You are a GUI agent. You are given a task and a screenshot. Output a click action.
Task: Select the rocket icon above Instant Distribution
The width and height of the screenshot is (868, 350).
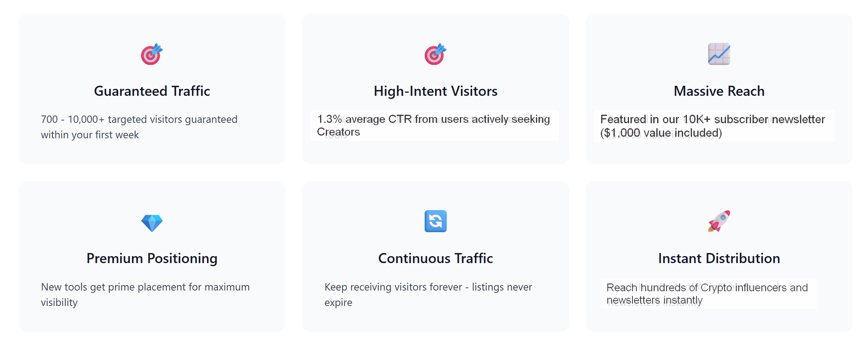[719, 221]
